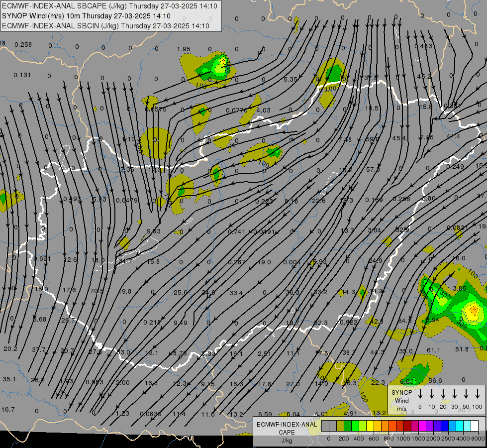Click the 2500 tick on CAPE scale
Image resolution: width=487 pixels, height=448 pixels.
pyautogui.click(x=448, y=439)
